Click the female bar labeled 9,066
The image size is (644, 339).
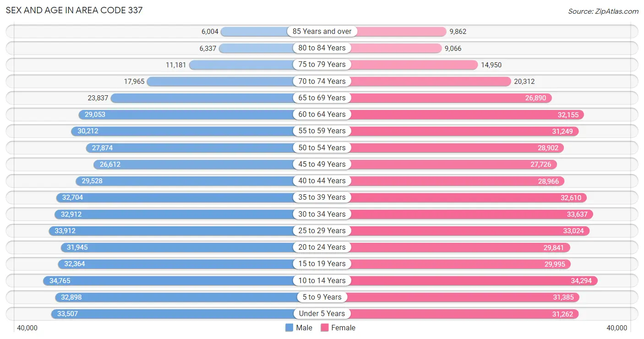[x=382, y=48]
